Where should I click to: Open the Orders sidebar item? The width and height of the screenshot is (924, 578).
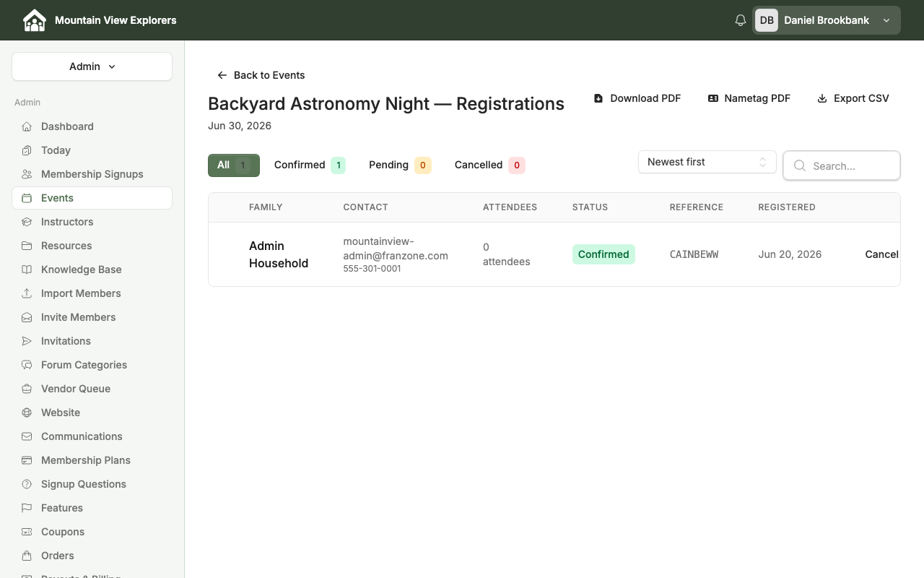pyautogui.click(x=92, y=556)
